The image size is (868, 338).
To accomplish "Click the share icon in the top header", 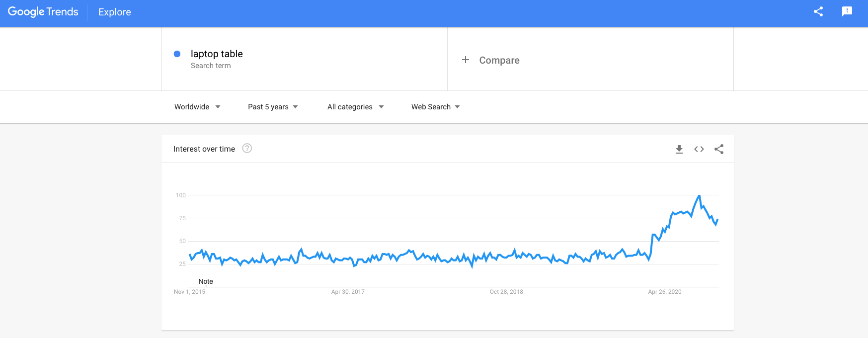I will (x=818, y=12).
